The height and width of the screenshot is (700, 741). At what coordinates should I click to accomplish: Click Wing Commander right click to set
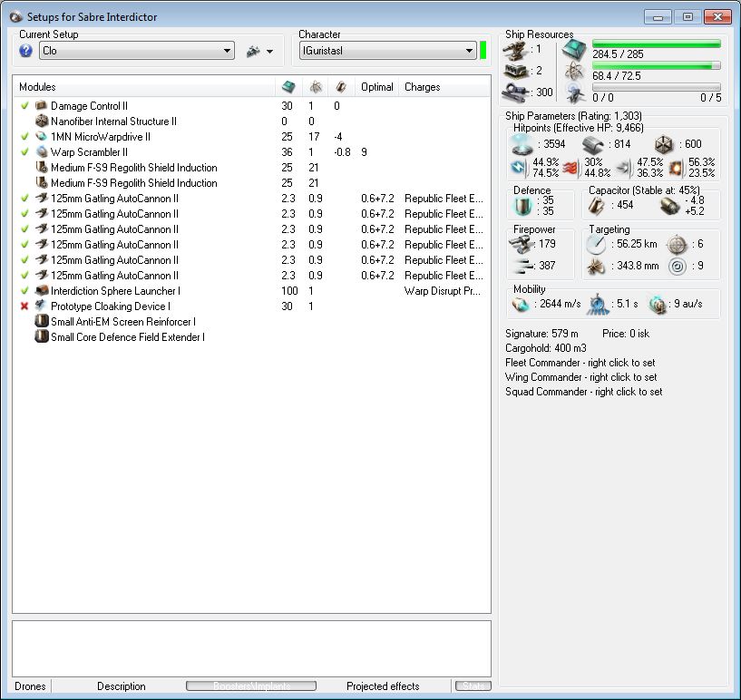pos(580,377)
